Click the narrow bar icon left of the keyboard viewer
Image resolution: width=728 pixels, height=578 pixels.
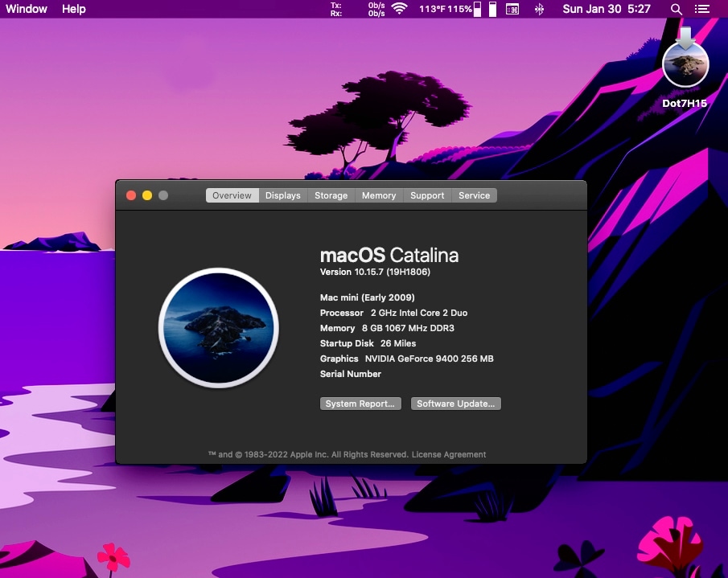tap(493, 9)
